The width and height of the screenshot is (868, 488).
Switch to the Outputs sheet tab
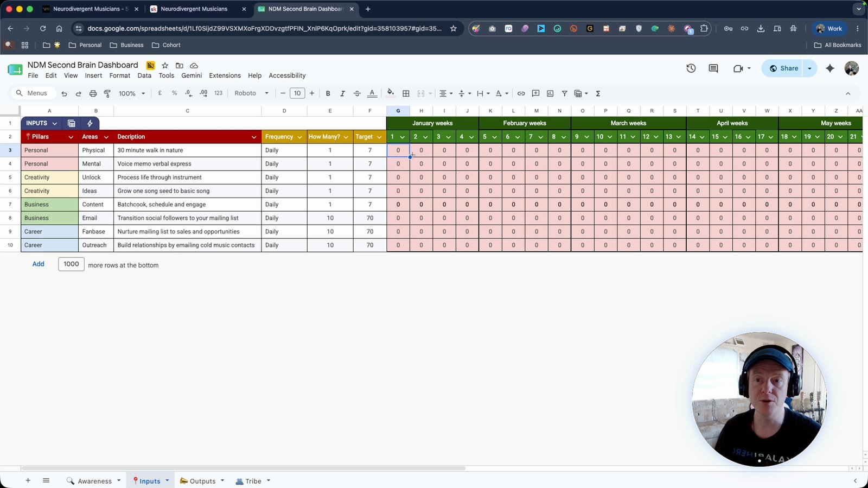click(202, 481)
